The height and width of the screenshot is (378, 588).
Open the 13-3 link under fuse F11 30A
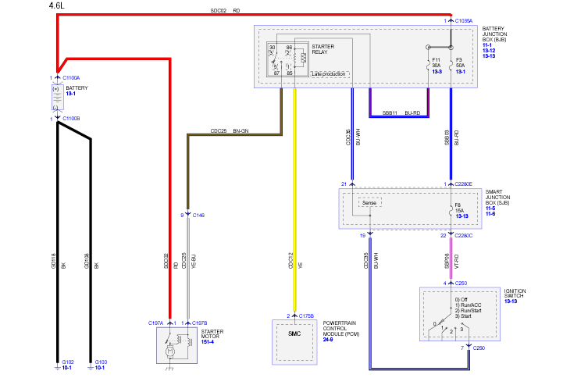(437, 71)
